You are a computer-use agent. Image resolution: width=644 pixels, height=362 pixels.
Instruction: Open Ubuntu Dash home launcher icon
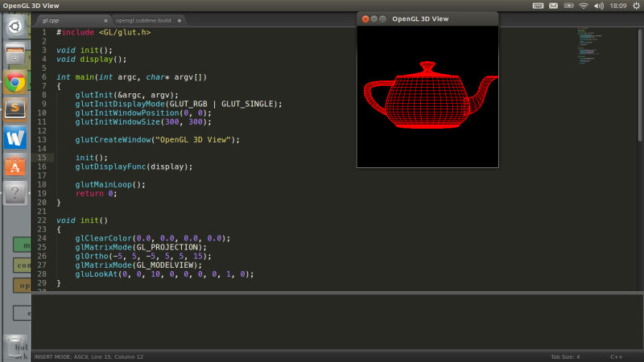click(14, 27)
